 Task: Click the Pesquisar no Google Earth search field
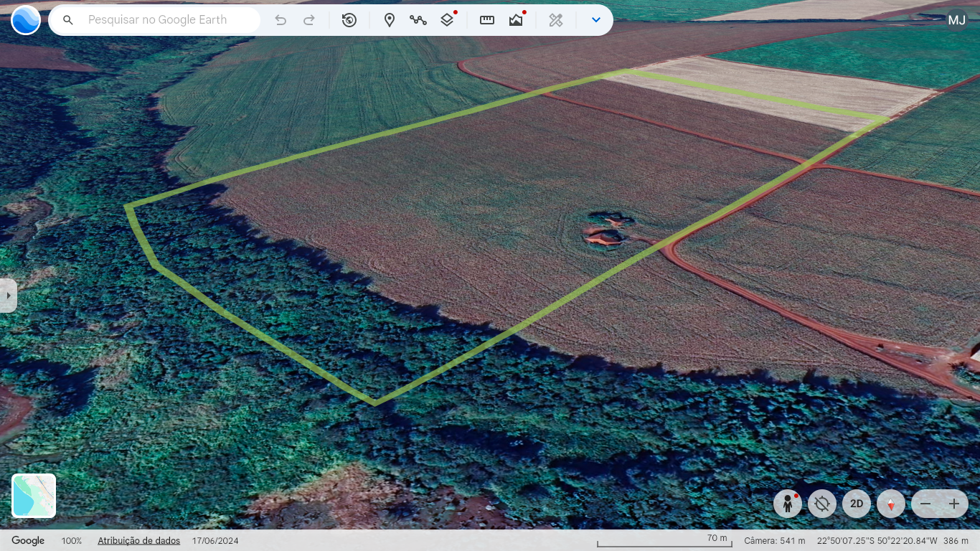158,20
